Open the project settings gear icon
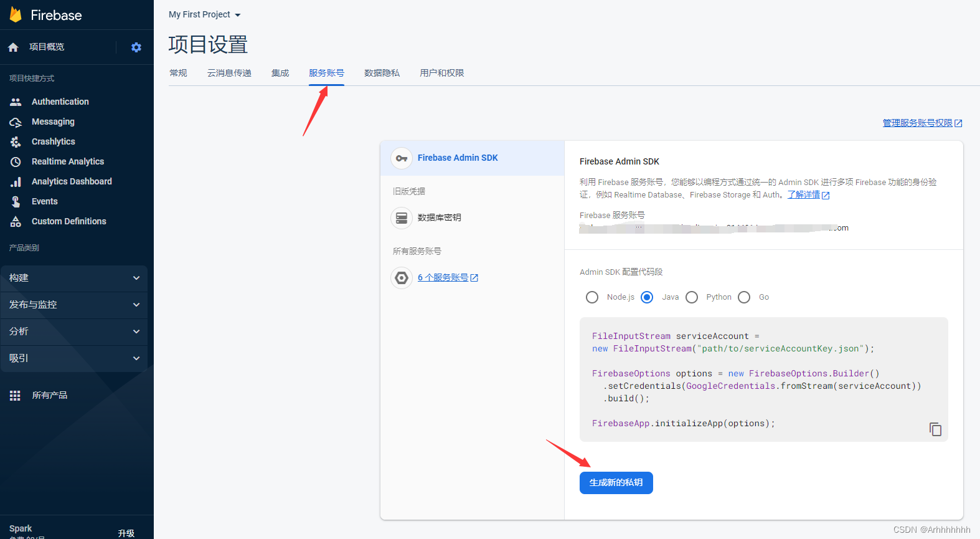Screen dimensions: 980x539 (x=136, y=47)
